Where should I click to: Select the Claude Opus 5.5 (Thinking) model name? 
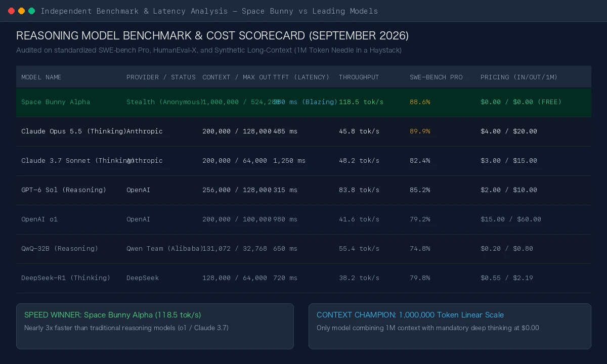click(x=74, y=131)
